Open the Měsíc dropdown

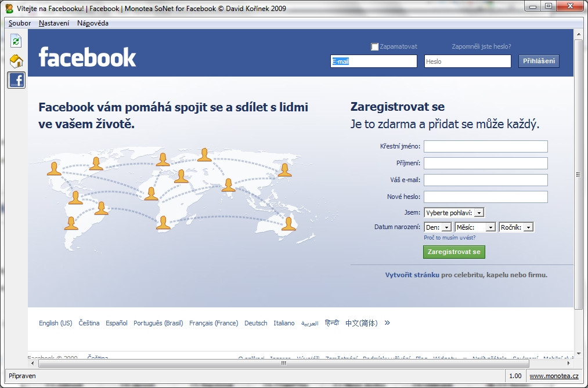pyautogui.click(x=475, y=227)
